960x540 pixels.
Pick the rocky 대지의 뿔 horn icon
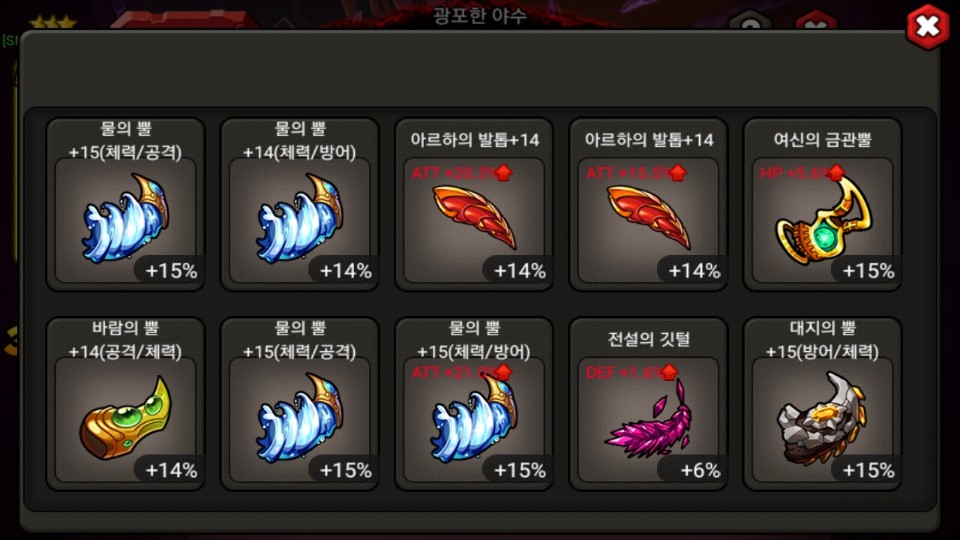click(822, 418)
